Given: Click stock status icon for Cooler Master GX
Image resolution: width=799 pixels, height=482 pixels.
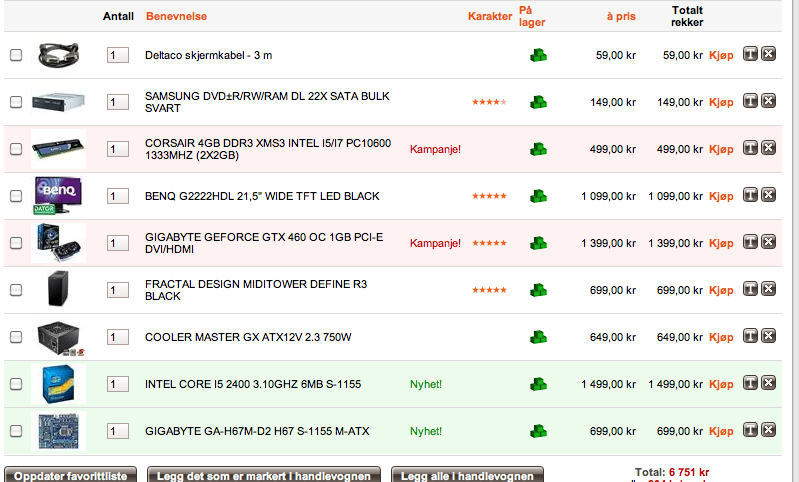Looking at the screenshot, I should (x=538, y=337).
